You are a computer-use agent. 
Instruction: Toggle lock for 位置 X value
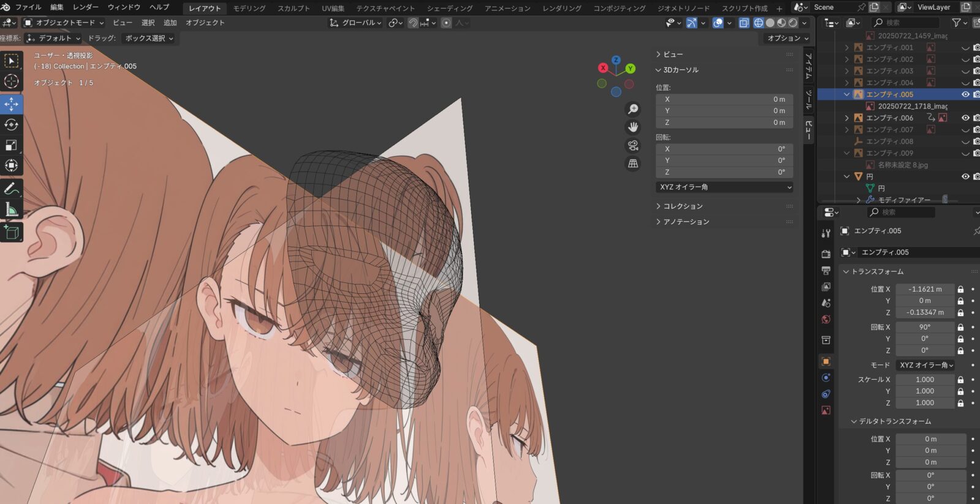point(960,289)
